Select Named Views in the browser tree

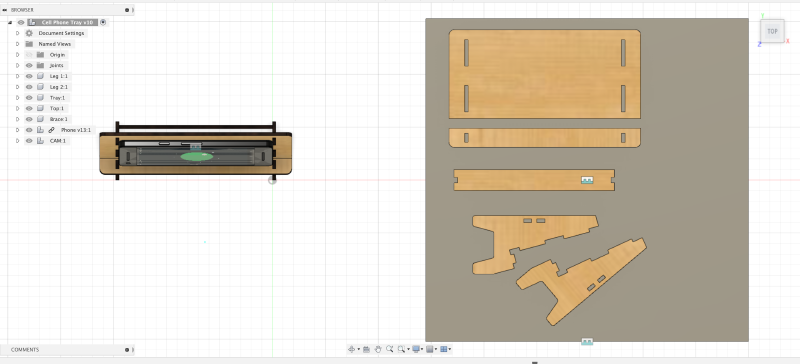(55, 44)
